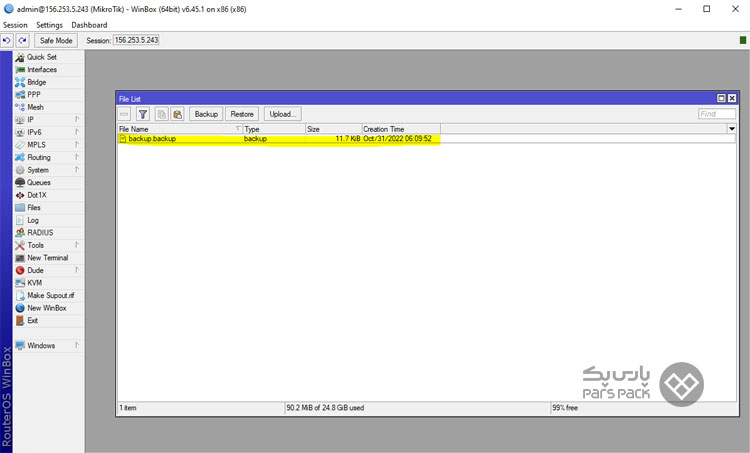Open the Queues section
Image resolution: width=750 pixels, height=453 pixels.
39,183
